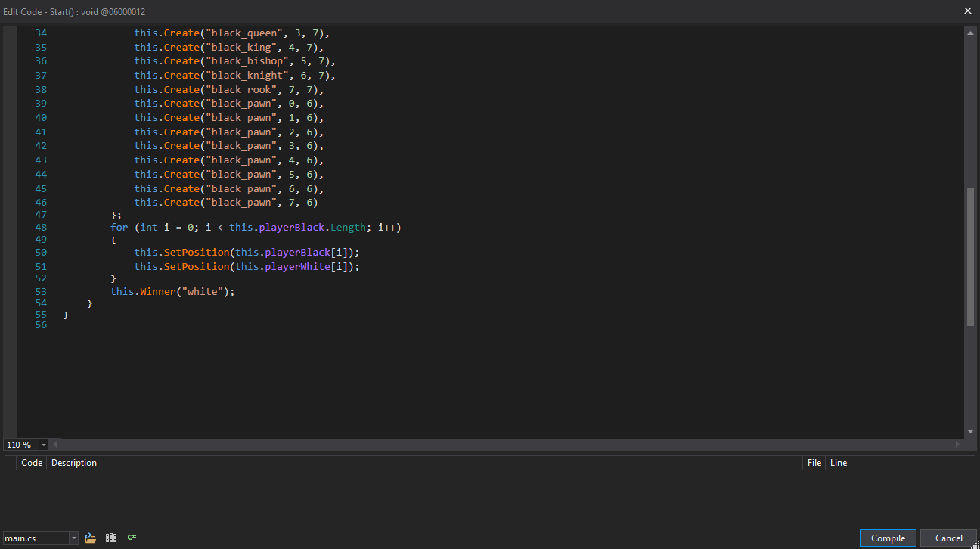Sort errors by Code column header

click(x=32, y=463)
